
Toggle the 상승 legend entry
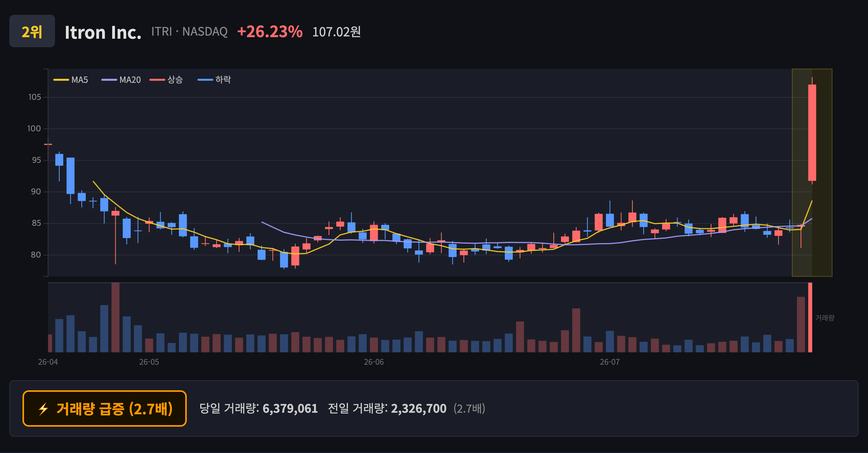point(166,80)
